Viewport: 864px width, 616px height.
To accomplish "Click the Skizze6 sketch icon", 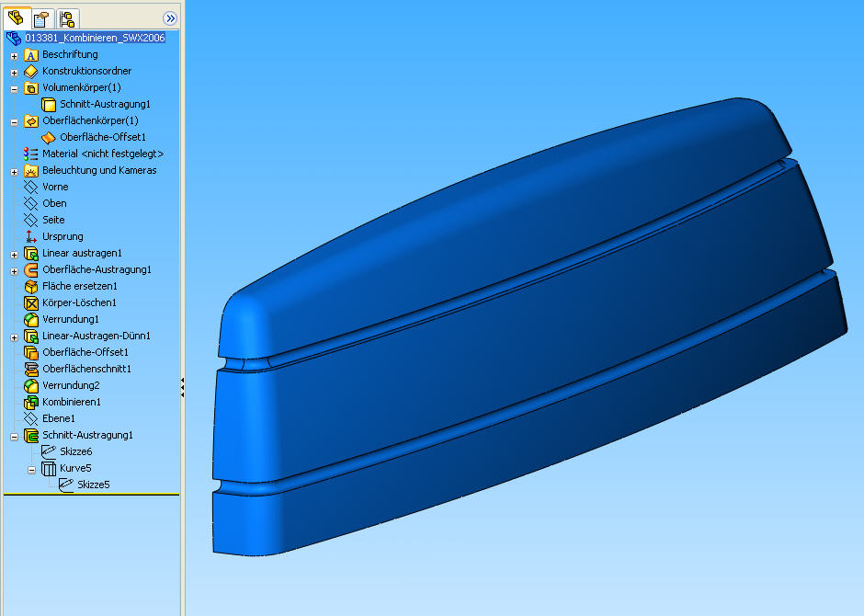I will pos(49,451).
